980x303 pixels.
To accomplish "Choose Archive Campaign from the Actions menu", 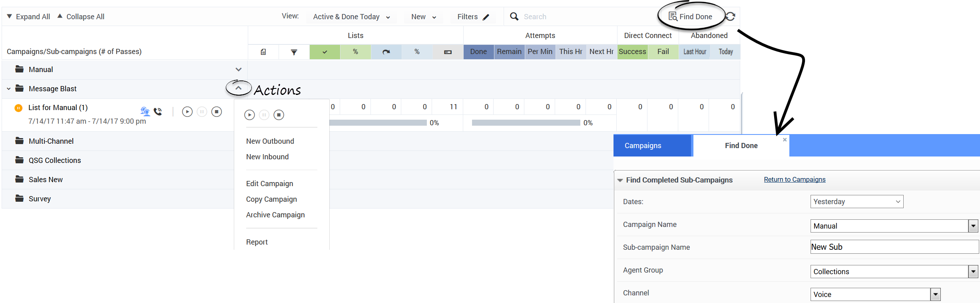I will 275,215.
